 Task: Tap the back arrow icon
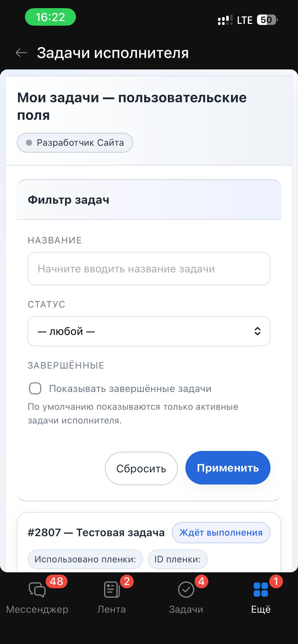(x=21, y=53)
